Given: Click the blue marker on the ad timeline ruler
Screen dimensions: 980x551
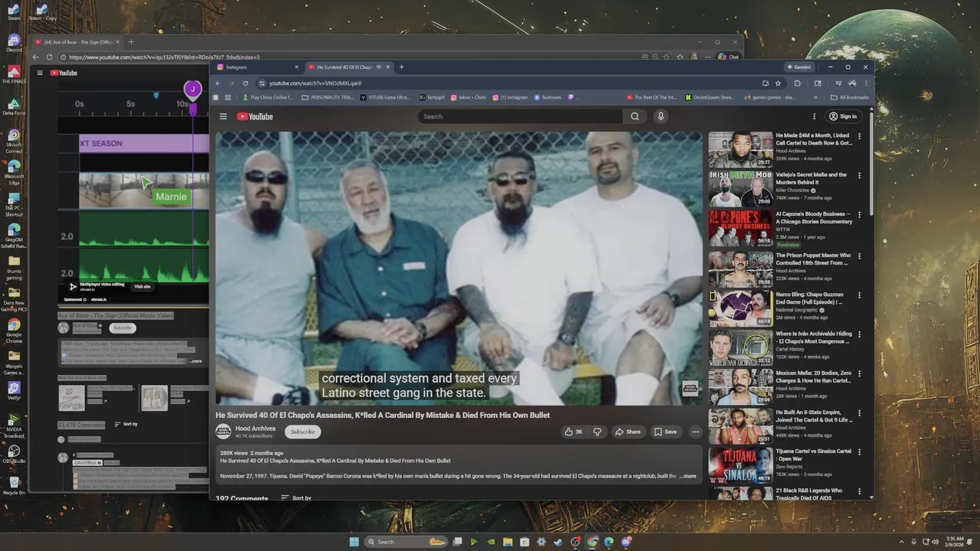Looking at the screenshot, I should [x=156, y=96].
